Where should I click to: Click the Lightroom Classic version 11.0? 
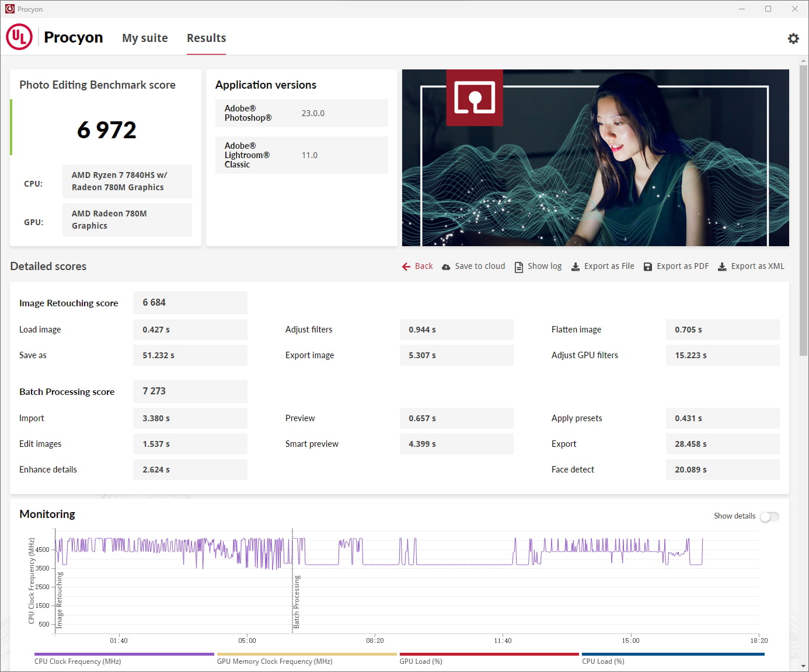click(x=309, y=155)
